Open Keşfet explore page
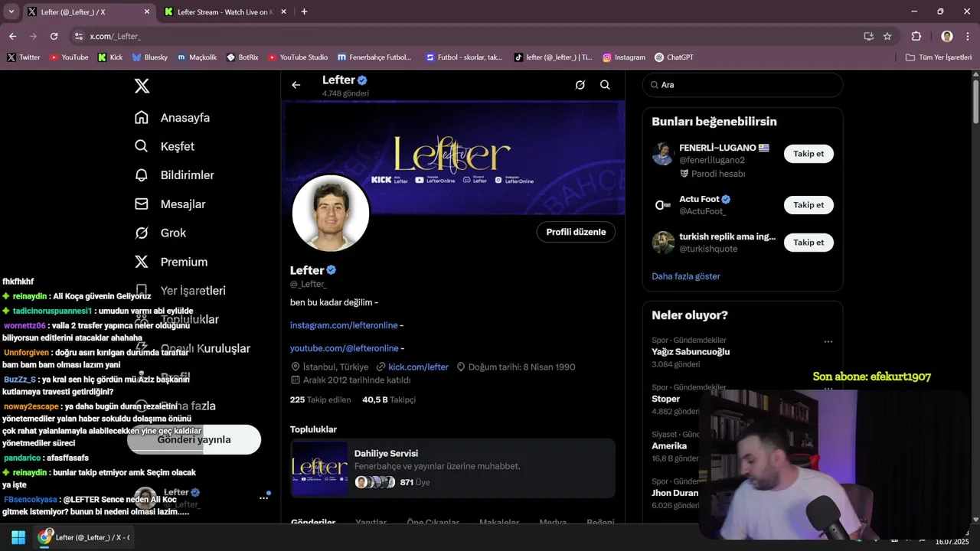This screenshot has width=980, height=551. (165, 146)
